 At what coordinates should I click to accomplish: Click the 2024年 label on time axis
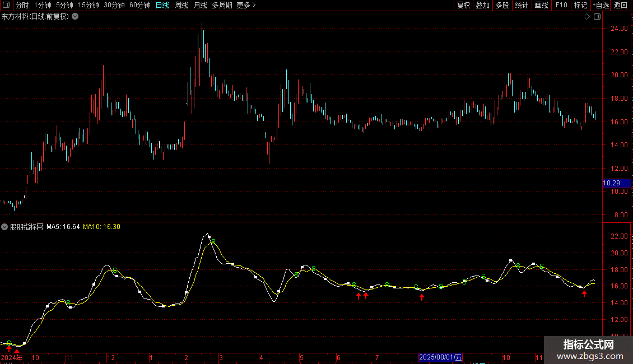click(12, 357)
